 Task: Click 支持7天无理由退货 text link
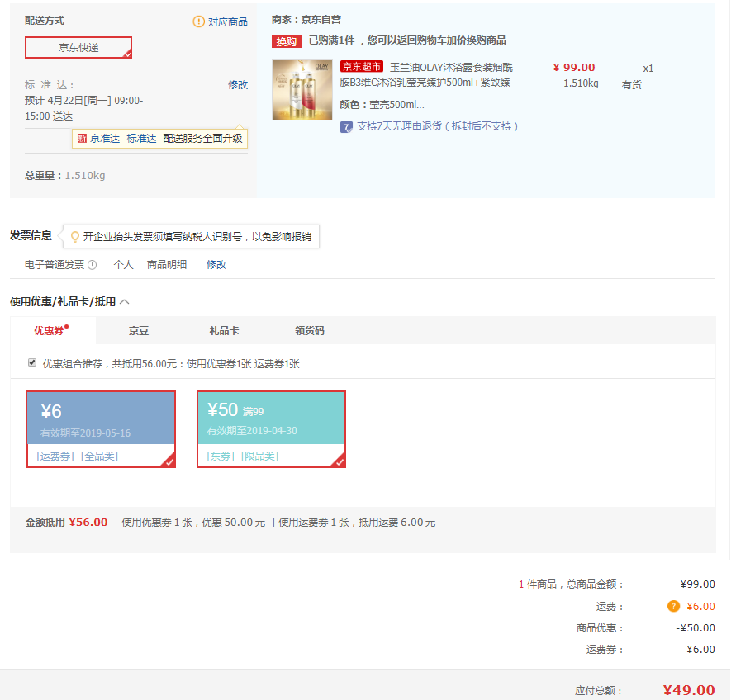coord(438,126)
